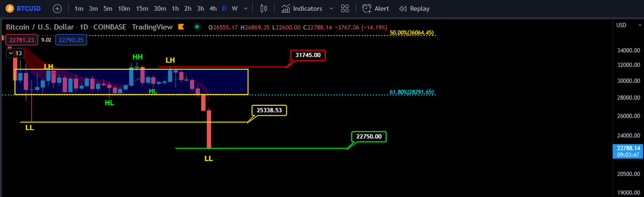Switch to the 4h timeframe
This screenshot has height=197, width=644.
tap(214, 9)
